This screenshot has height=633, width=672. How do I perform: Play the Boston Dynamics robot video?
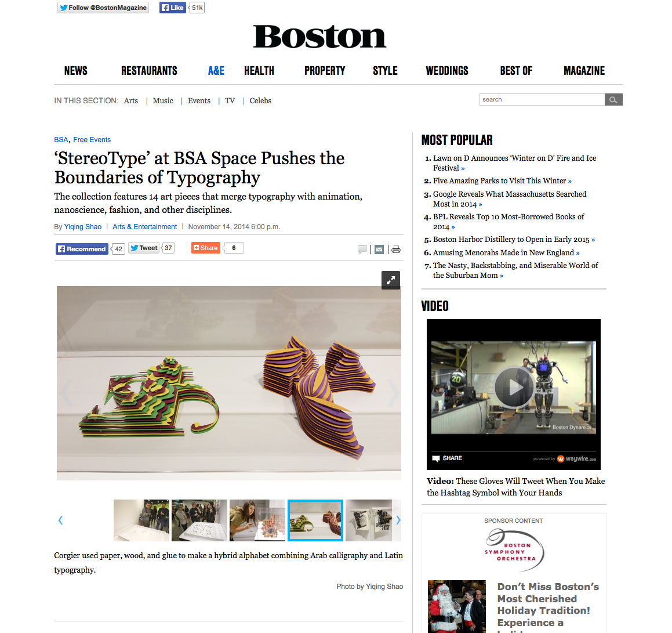pyautogui.click(x=514, y=387)
